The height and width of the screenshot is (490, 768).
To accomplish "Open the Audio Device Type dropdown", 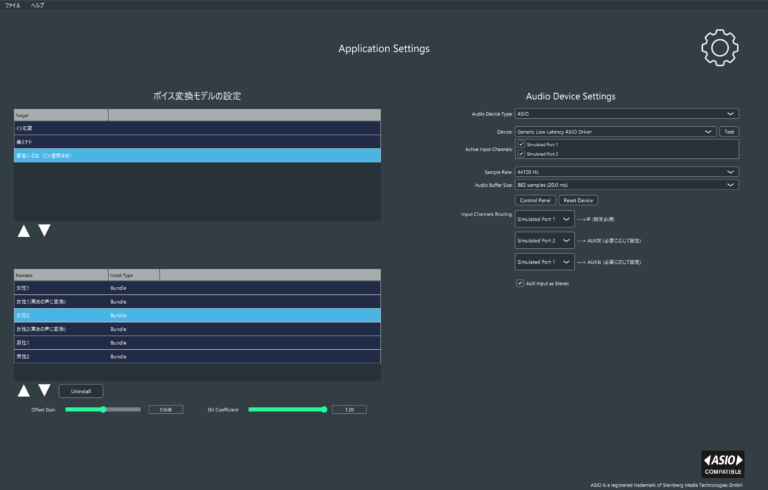I will click(x=627, y=114).
